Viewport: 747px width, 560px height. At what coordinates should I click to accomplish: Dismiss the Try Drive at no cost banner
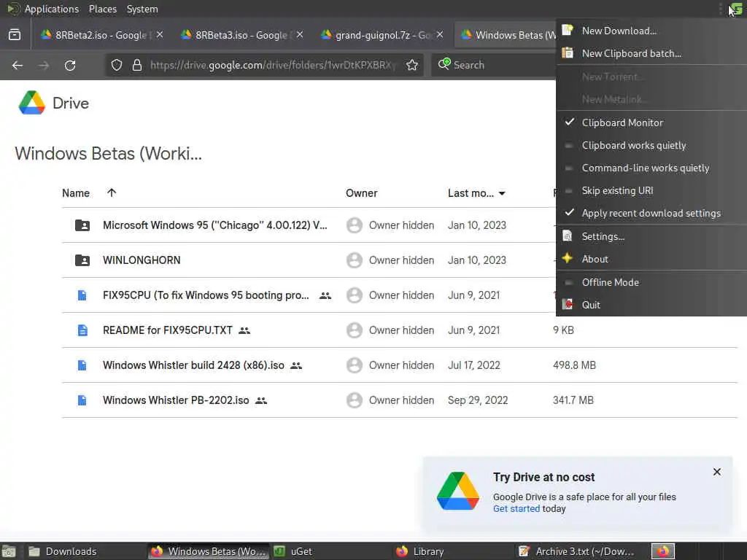tap(717, 472)
